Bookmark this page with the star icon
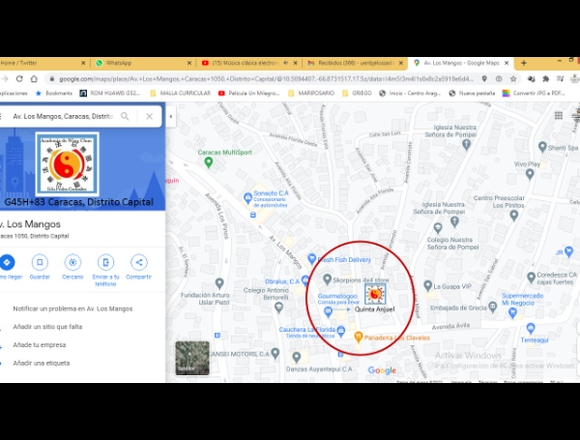Viewport: 580px width, 440px height. [513, 79]
